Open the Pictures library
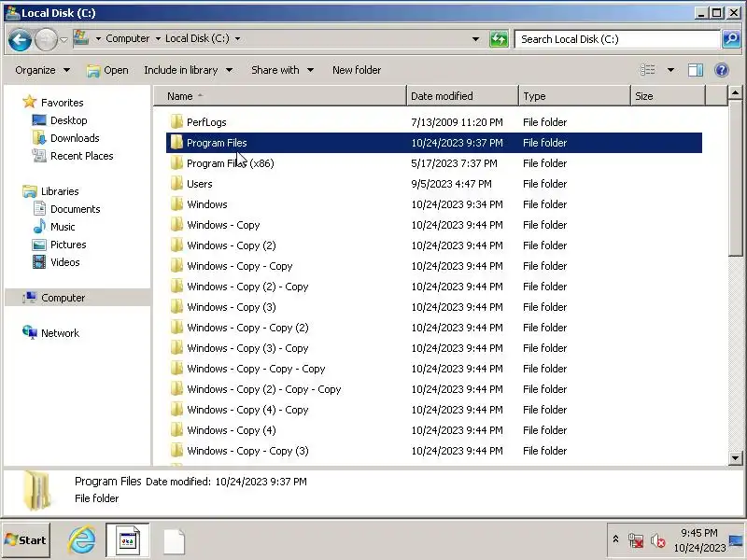The width and height of the screenshot is (747, 560). coord(68,245)
